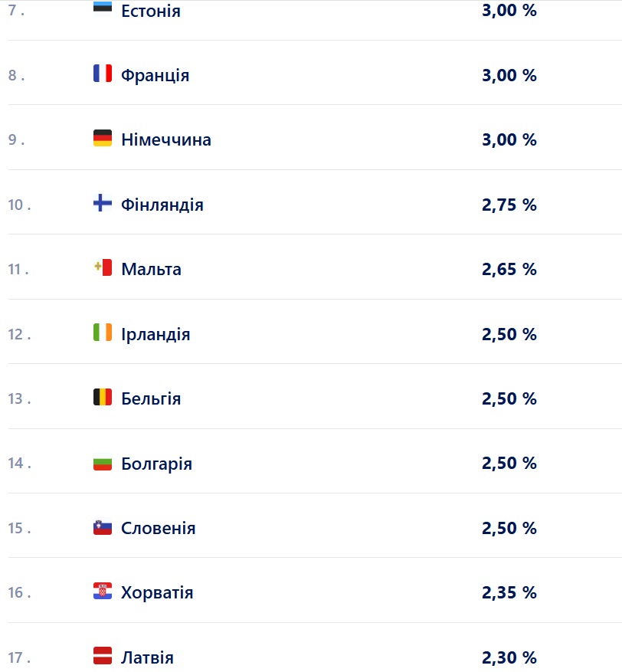Click Finland's 2,75 % rate value
The height and width of the screenshot is (672, 622).
click(509, 205)
